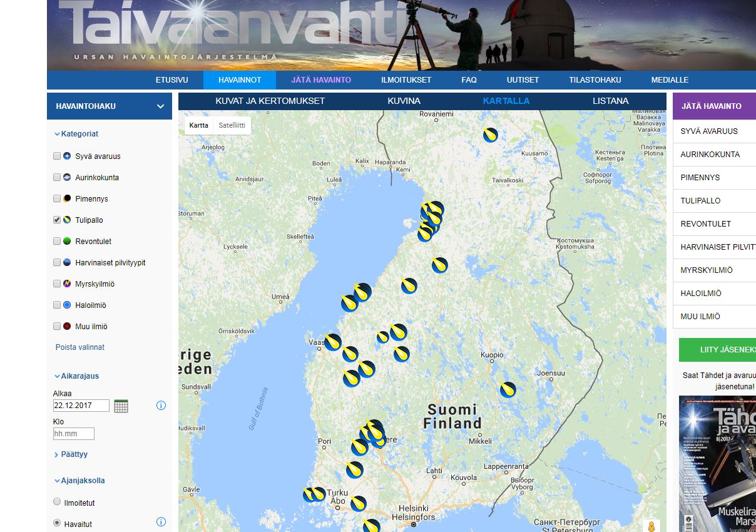Click the Harvinaiset pilvityypit category icon
756x532 pixels.
click(67, 263)
